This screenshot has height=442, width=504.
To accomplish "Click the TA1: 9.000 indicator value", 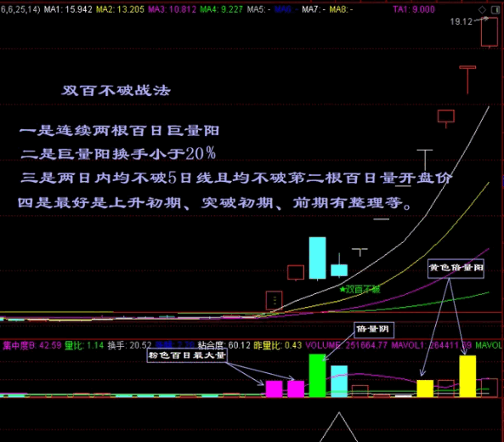I will [x=414, y=9].
